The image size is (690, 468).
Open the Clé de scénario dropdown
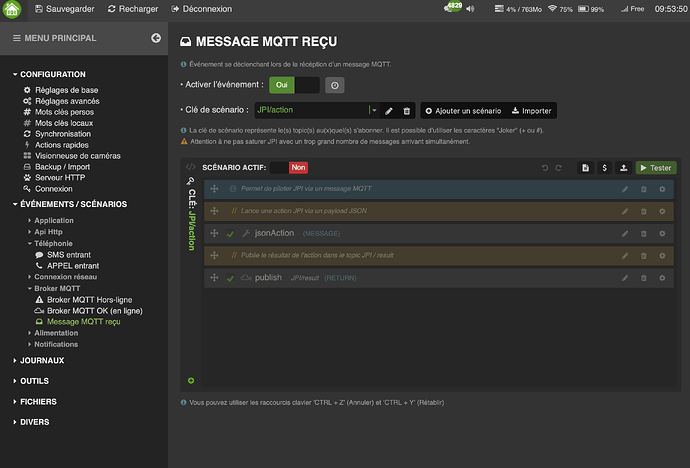pyautogui.click(x=374, y=110)
